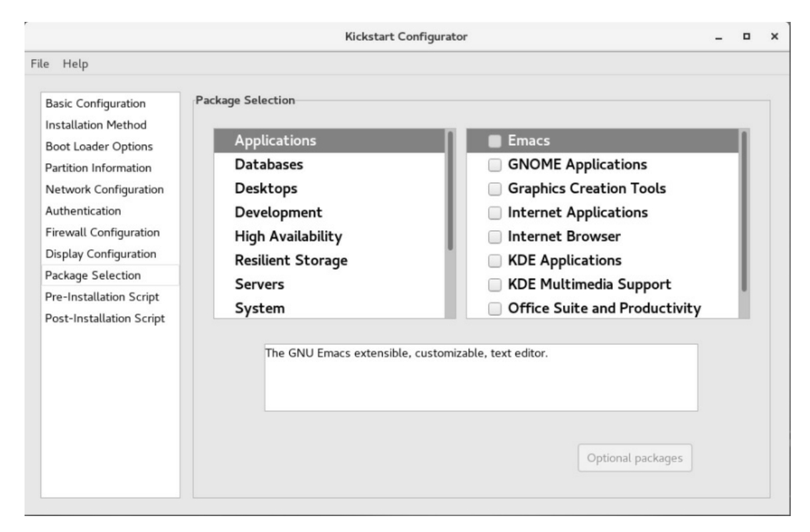Enable the Internet Browser package checkbox

494,236
